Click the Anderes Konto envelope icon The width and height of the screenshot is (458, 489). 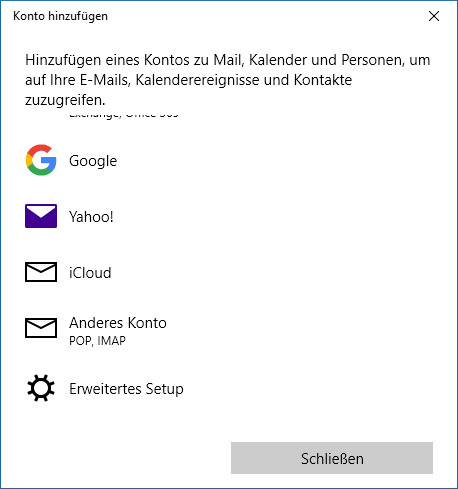tap(41, 328)
